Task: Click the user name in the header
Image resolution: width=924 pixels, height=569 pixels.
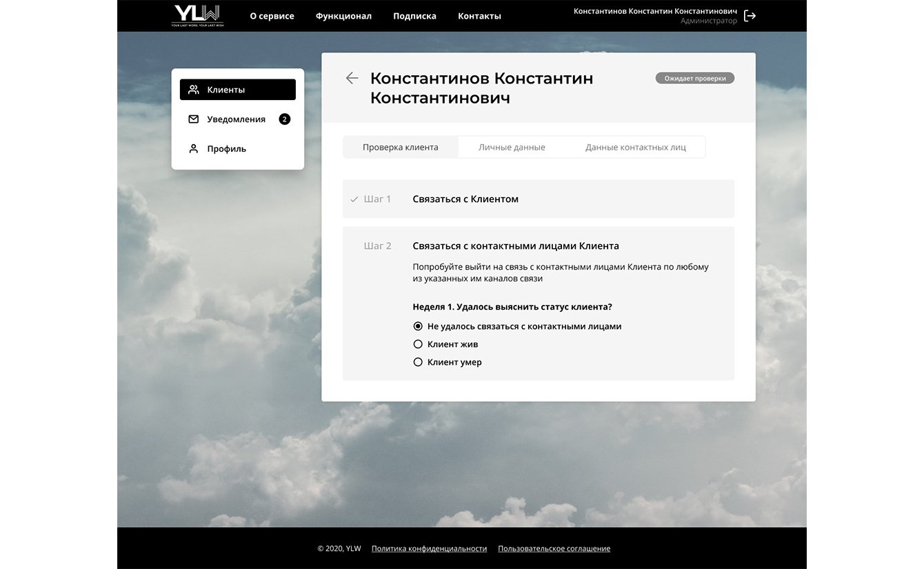Action: (655, 11)
